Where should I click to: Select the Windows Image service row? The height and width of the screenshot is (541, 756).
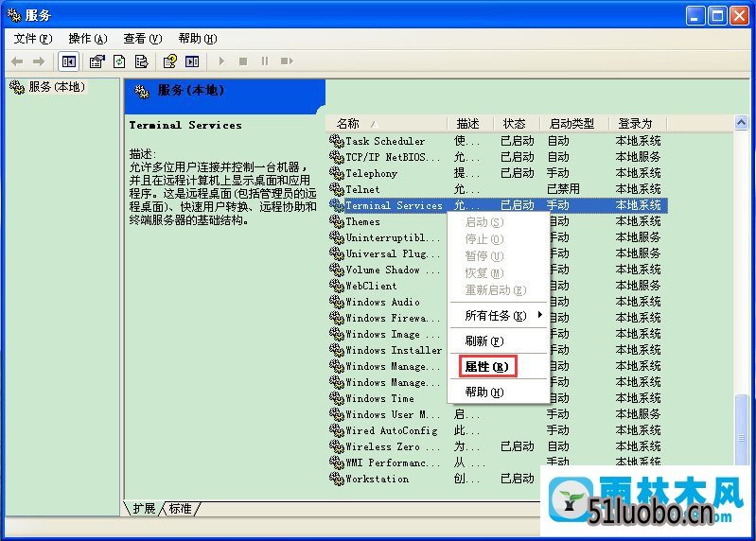click(498, 334)
